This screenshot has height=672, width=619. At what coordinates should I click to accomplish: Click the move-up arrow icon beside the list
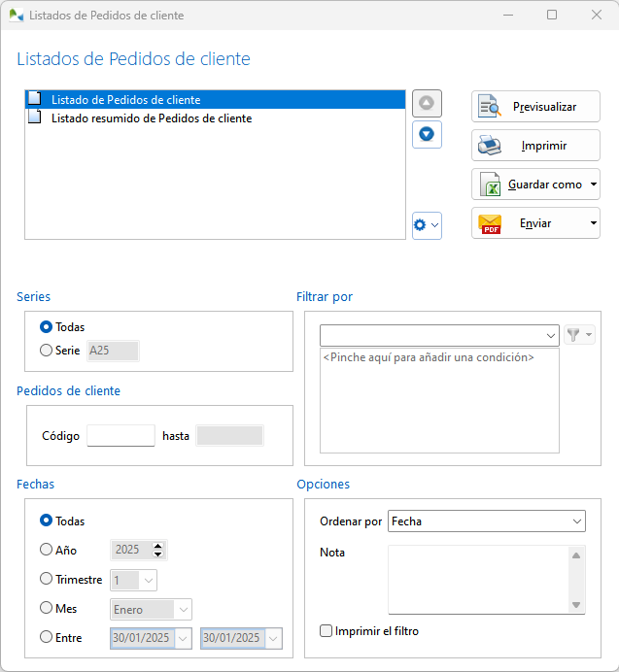[x=427, y=104]
